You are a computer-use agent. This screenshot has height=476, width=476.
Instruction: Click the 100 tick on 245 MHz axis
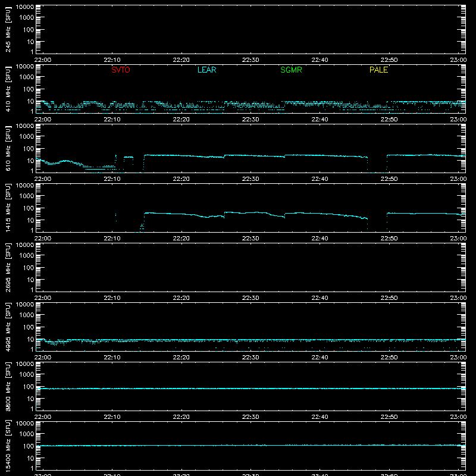coord(29,30)
